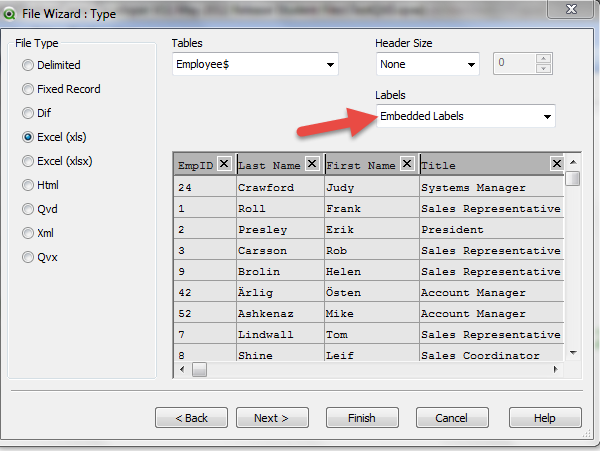Click the preview's scroll left arrow

coord(182,369)
